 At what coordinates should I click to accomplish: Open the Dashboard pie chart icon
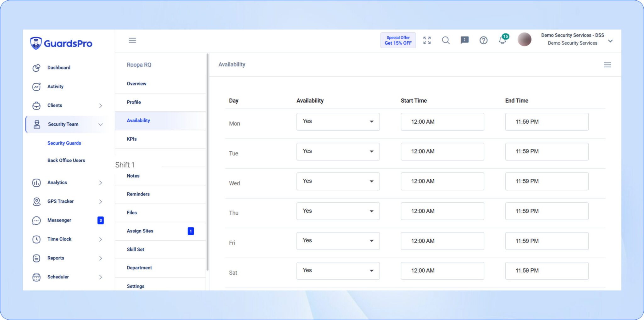tap(36, 68)
